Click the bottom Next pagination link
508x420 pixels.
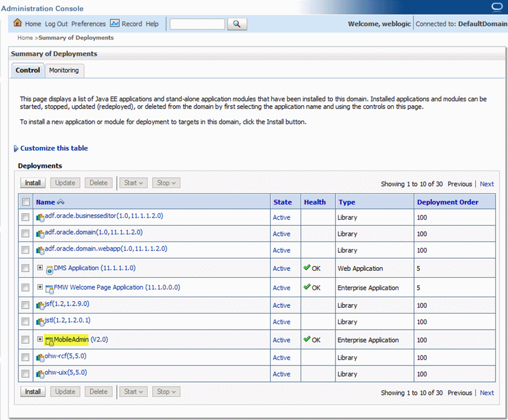click(487, 393)
